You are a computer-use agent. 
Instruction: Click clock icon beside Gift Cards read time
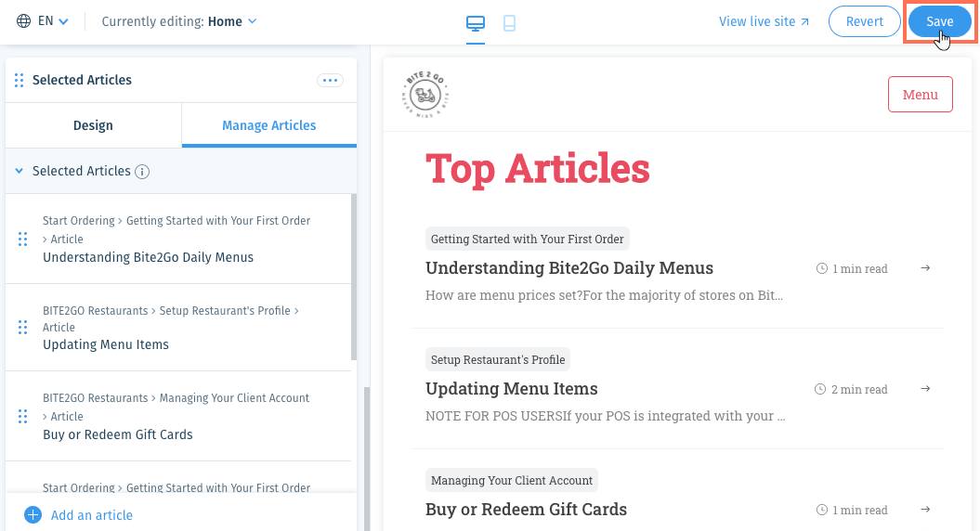822,510
